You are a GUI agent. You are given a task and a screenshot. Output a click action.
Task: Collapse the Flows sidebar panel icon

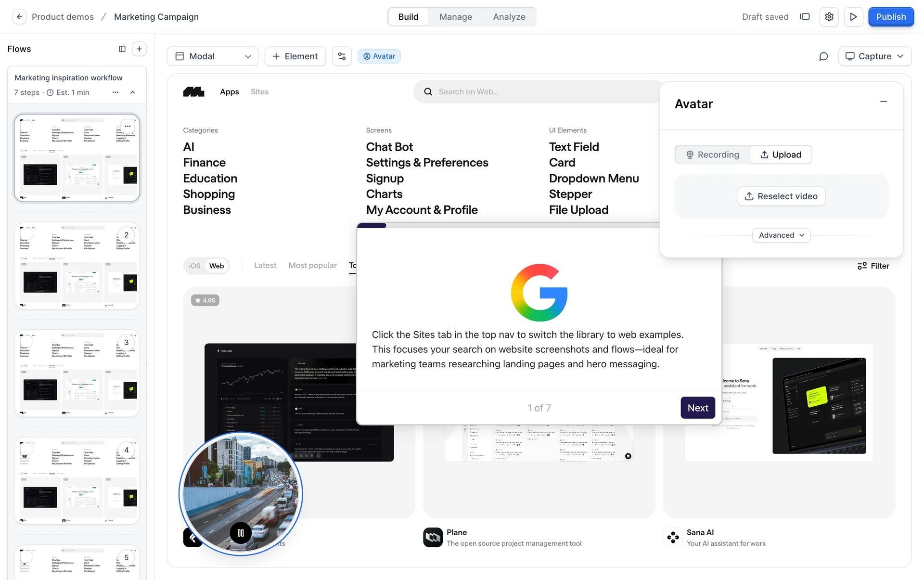coord(122,49)
